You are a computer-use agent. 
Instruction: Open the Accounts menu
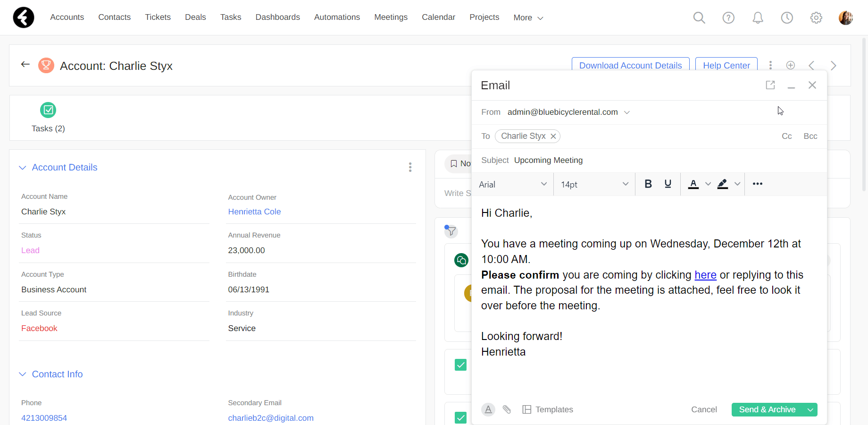click(67, 17)
